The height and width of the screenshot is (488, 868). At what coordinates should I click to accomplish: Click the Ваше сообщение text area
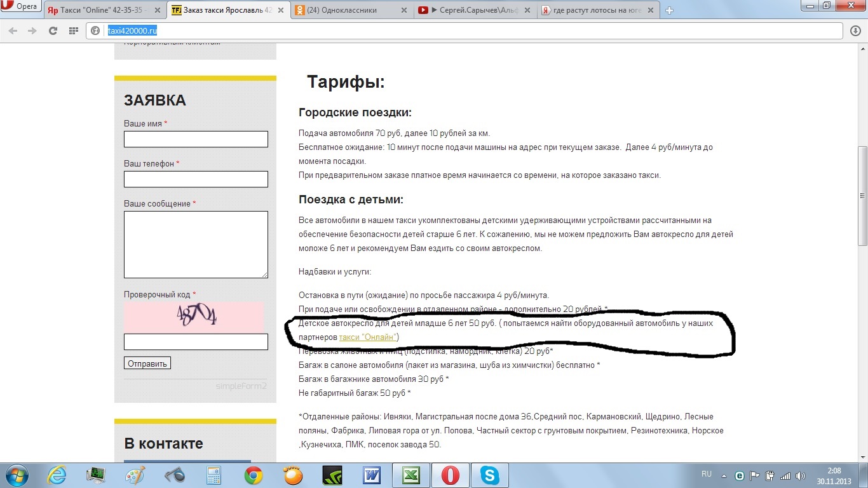tap(196, 245)
